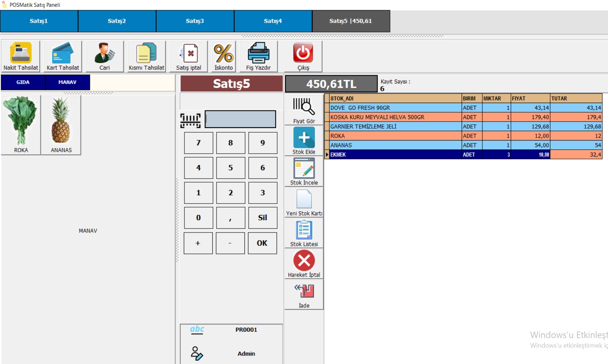Open Stok Listesi clipboard icon
Screen dimensions: 608x364
click(304, 230)
